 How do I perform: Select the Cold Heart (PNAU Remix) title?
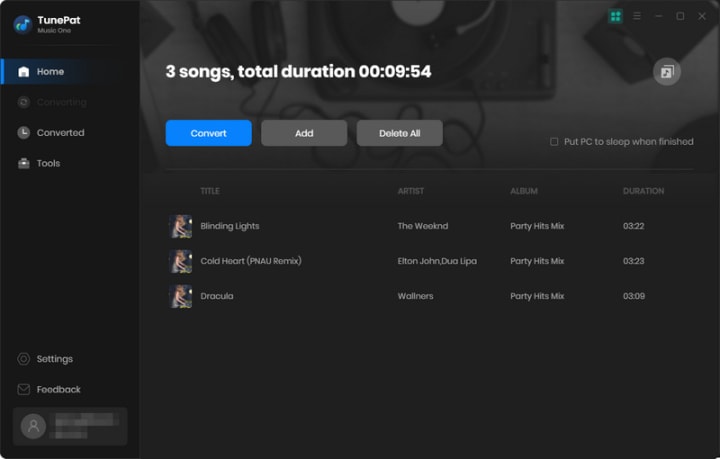point(251,261)
